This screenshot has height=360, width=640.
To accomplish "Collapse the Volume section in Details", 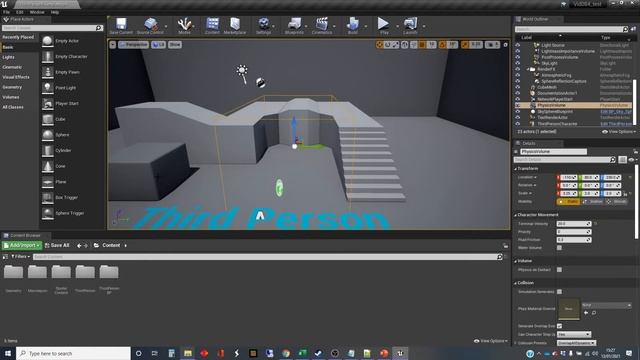I will pyautogui.click(x=516, y=261).
